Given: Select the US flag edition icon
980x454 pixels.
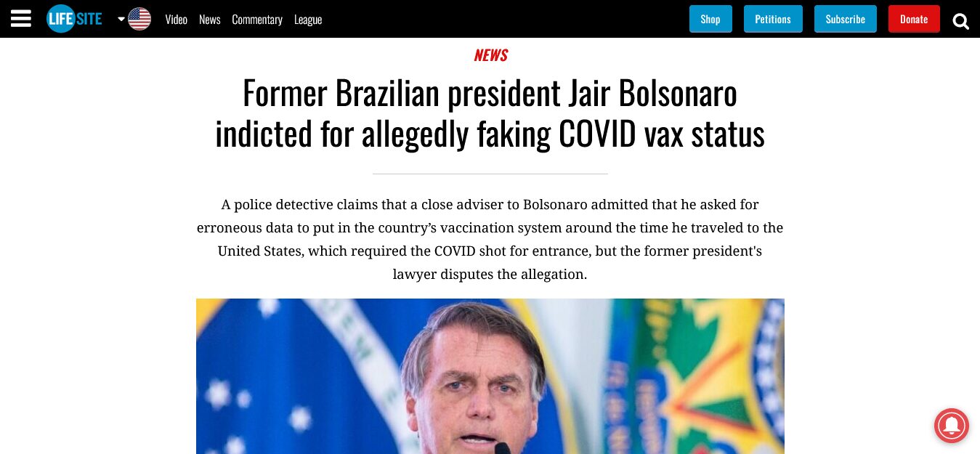Looking at the screenshot, I should tap(139, 19).
